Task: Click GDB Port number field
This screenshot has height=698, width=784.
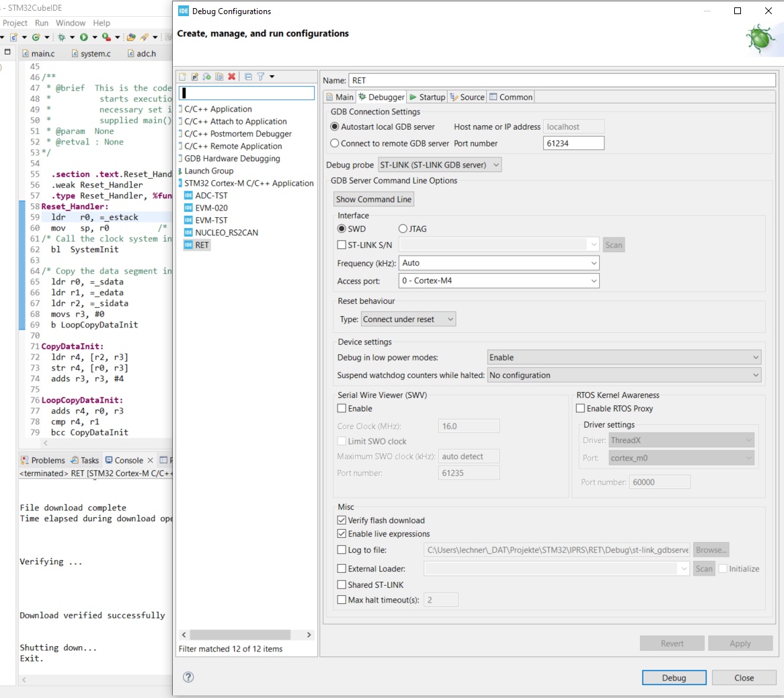Action: click(574, 143)
